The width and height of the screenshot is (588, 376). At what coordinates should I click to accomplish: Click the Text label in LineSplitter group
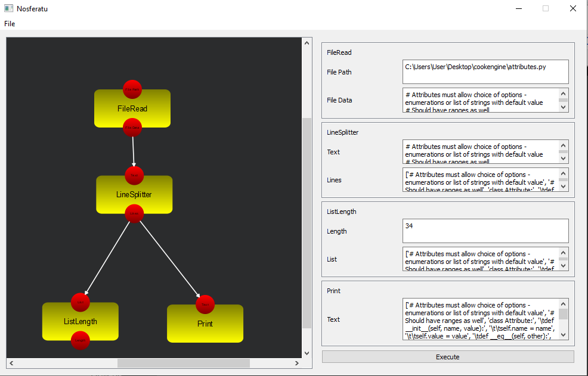pos(333,152)
